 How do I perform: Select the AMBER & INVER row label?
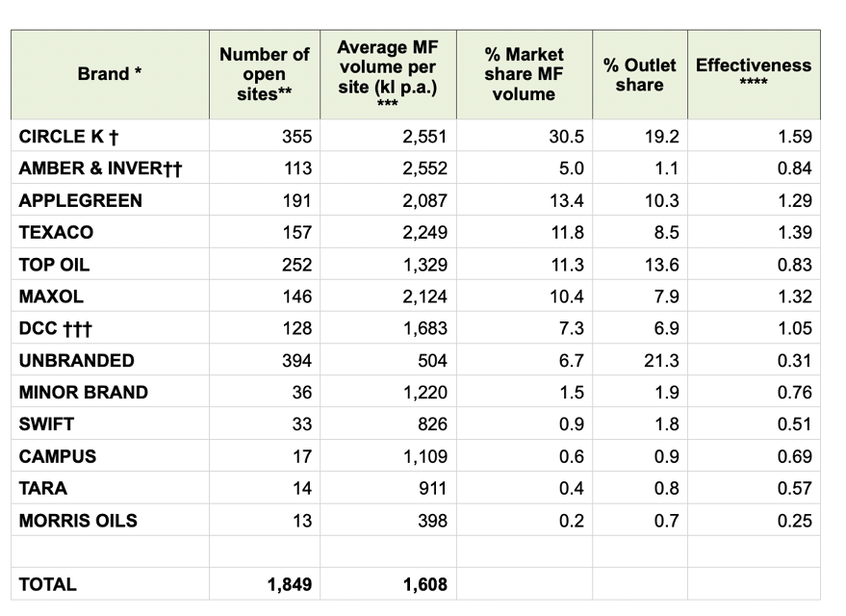coord(100,168)
